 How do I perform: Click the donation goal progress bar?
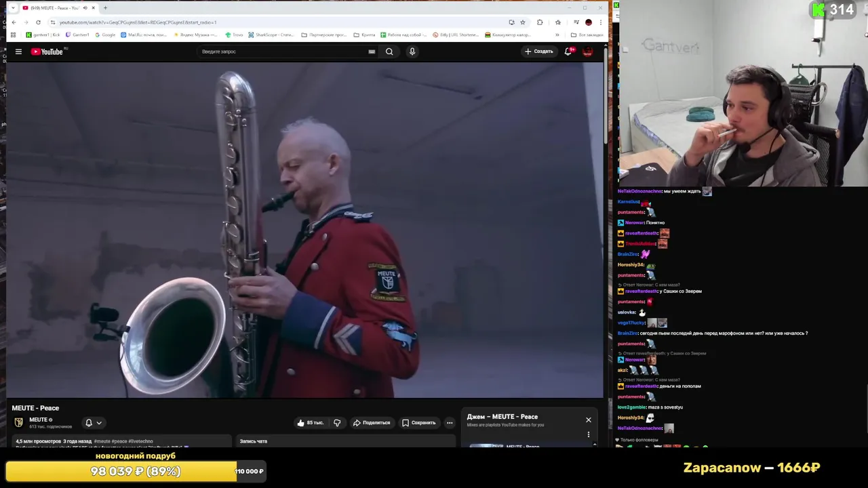136,472
